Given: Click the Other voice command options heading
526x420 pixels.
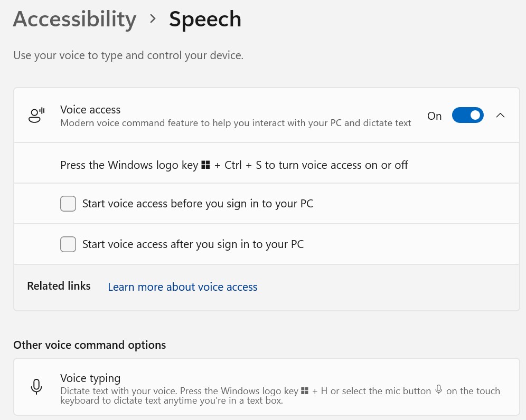Looking at the screenshot, I should pos(89,345).
